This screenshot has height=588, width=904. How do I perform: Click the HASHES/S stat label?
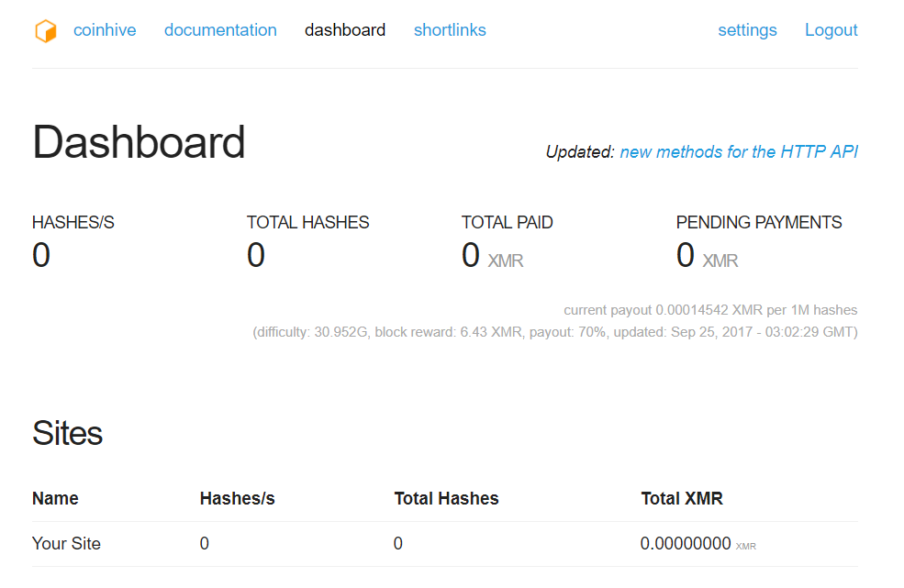(x=73, y=223)
